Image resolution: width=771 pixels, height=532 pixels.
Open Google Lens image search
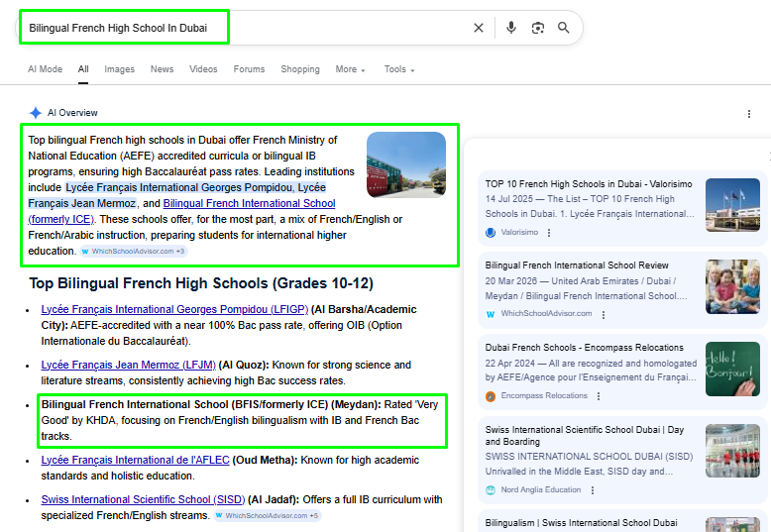tap(538, 28)
